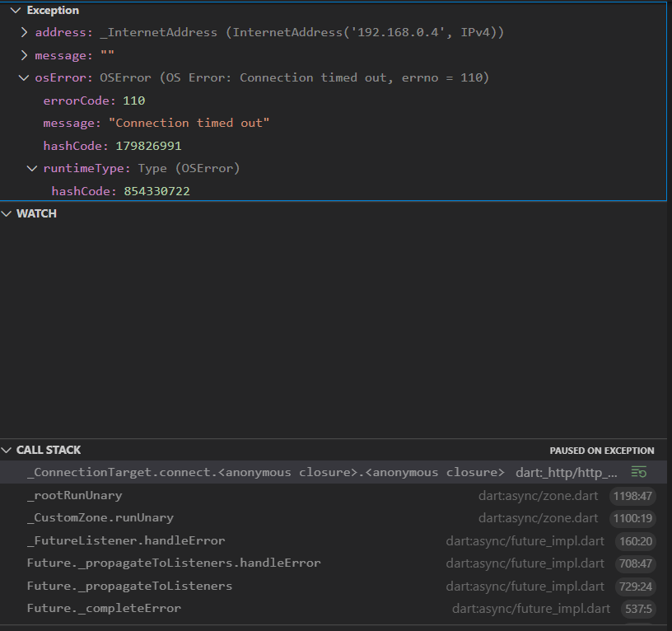Expand the empty message entry chevron

tap(25, 55)
